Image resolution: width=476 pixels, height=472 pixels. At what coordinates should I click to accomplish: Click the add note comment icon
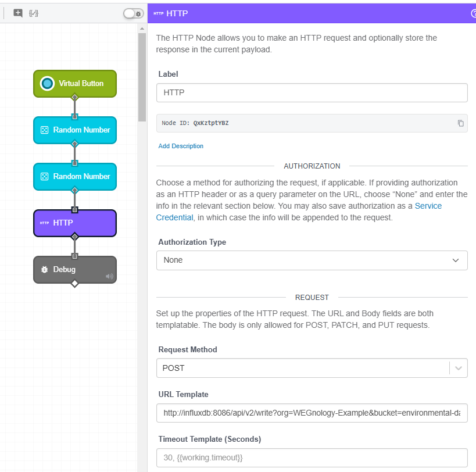coord(18,13)
